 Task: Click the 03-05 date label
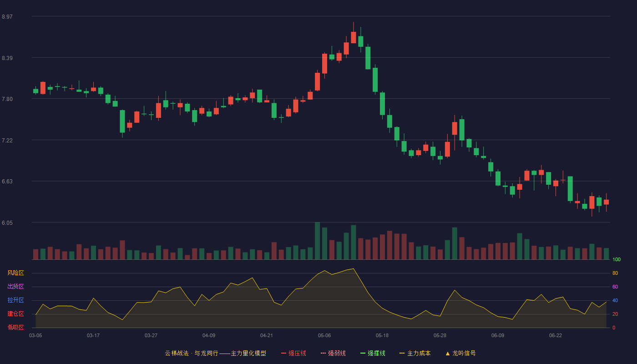click(x=35, y=335)
